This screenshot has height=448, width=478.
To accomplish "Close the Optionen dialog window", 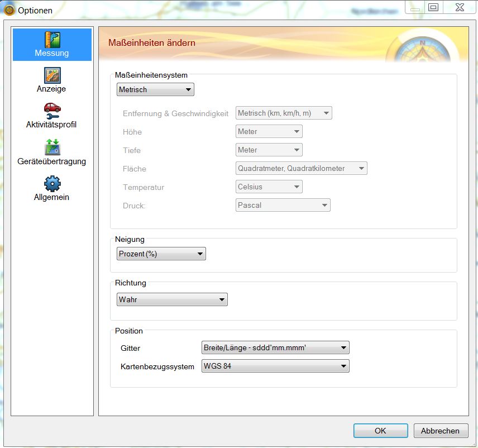I will point(460,7).
